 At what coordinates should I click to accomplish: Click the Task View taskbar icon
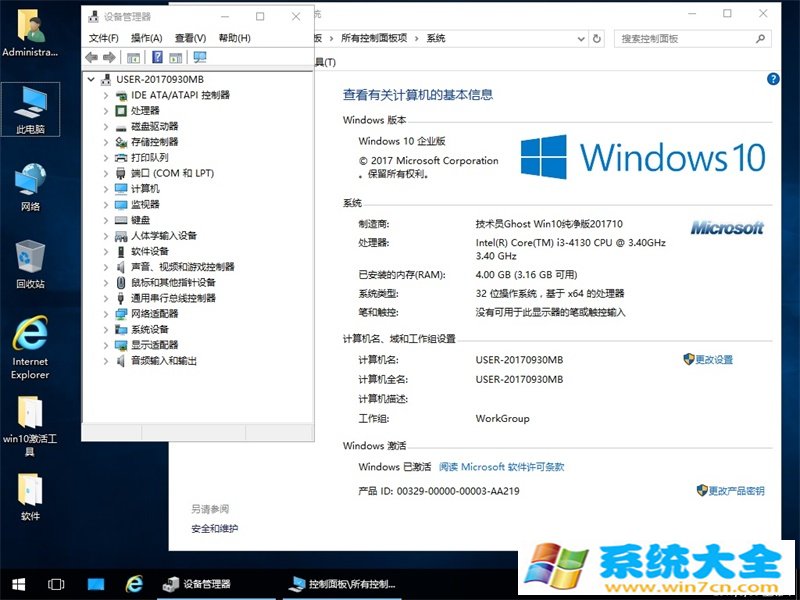pos(56,584)
